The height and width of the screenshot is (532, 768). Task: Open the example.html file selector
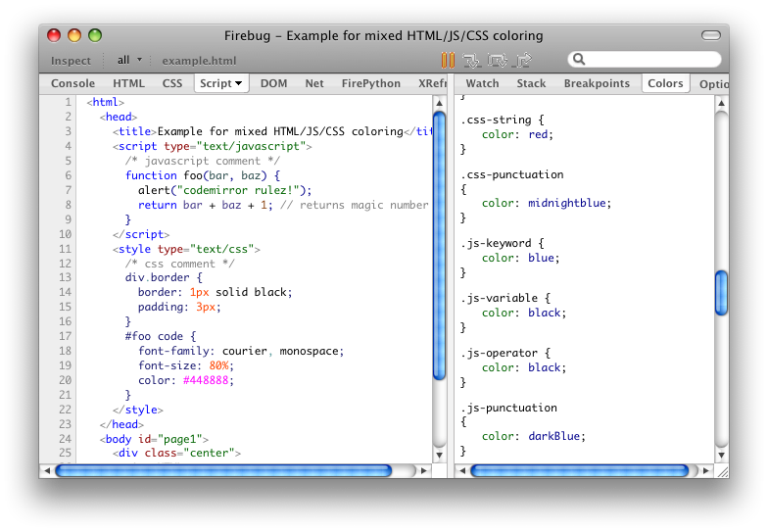click(199, 61)
